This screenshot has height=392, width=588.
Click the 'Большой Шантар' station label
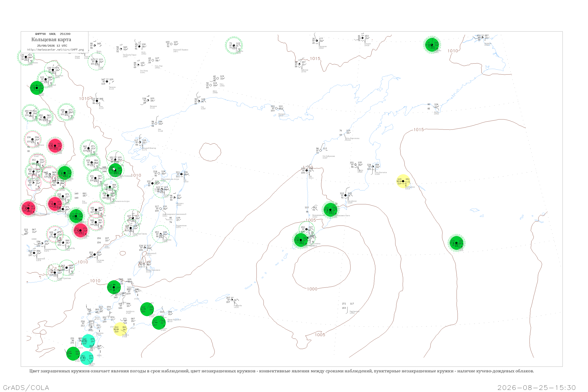click(x=149, y=148)
